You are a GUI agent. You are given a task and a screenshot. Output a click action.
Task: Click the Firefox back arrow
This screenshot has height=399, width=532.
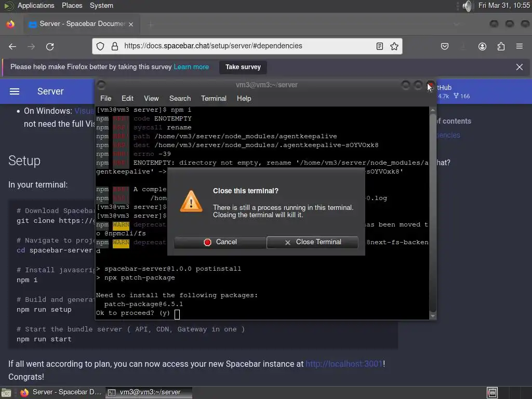[x=12, y=46]
